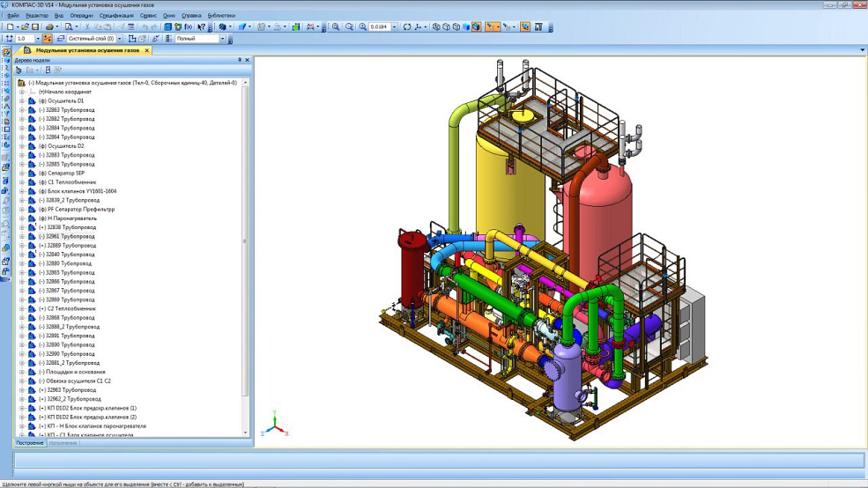The height and width of the screenshot is (488, 868).
Task: Click the Save icon in the toolbar
Action: coord(35,27)
